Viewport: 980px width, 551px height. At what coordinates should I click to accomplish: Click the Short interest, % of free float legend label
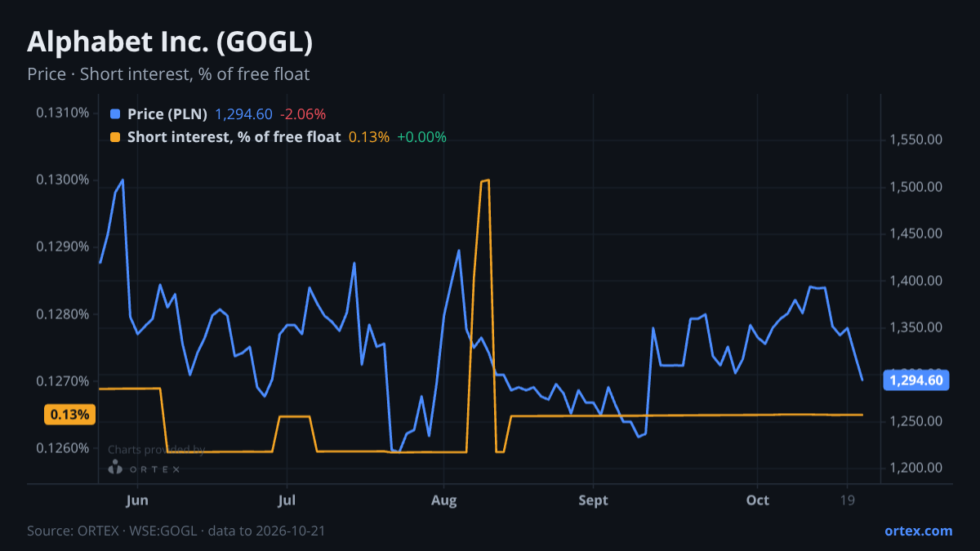234,137
